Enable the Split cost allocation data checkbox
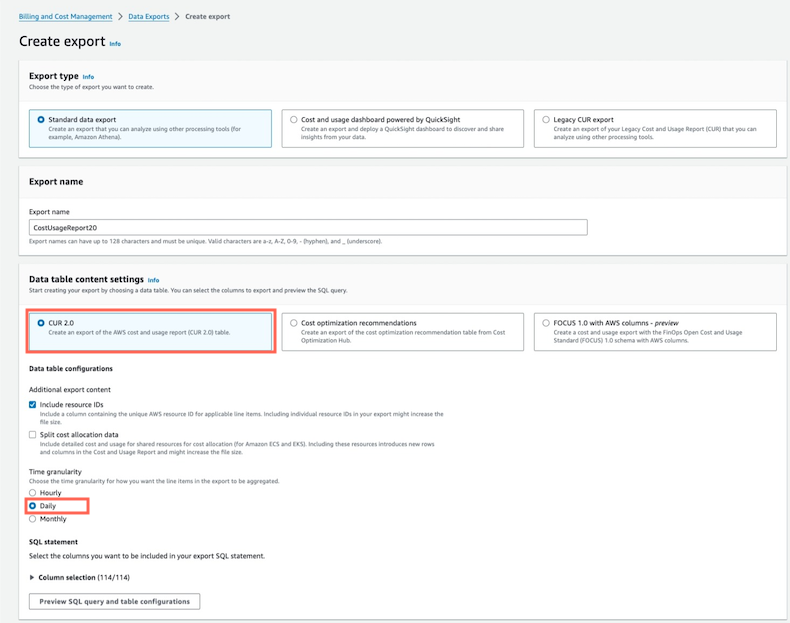This screenshot has height=623, width=790. [x=33, y=435]
